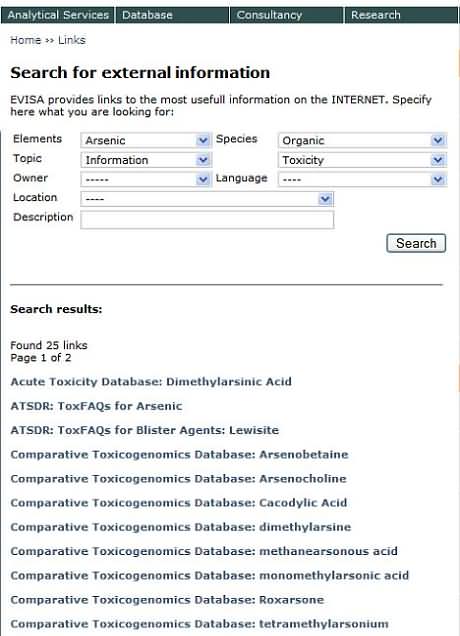Viewport: 460px width, 636px height.
Task: Expand the Owner dropdown
Action: [x=146, y=179]
